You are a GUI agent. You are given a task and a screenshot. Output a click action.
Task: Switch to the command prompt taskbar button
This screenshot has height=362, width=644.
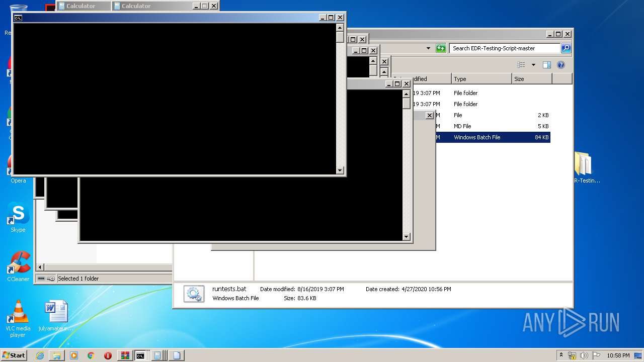click(141, 355)
